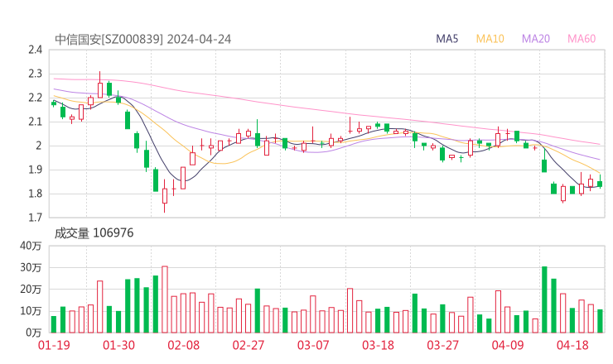The height and width of the screenshot is (364, 613).
Task: Click the lowest red candlestick near 1.75
Action: [165, 196]
